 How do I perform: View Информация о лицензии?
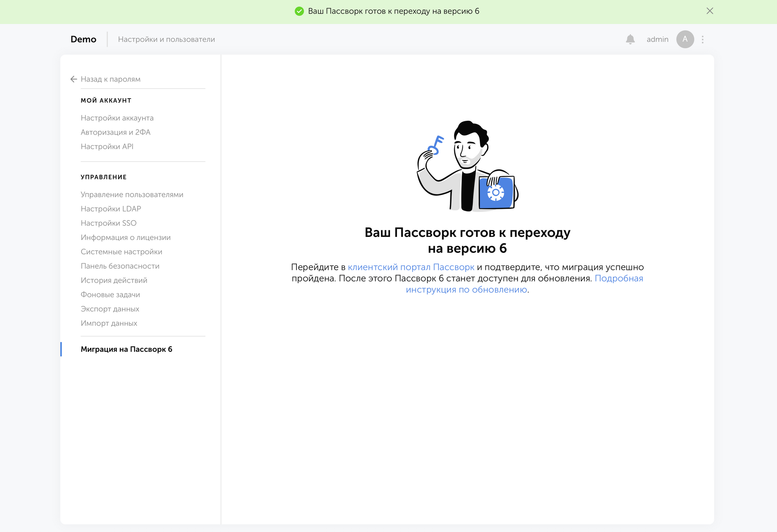pos(125,238)
